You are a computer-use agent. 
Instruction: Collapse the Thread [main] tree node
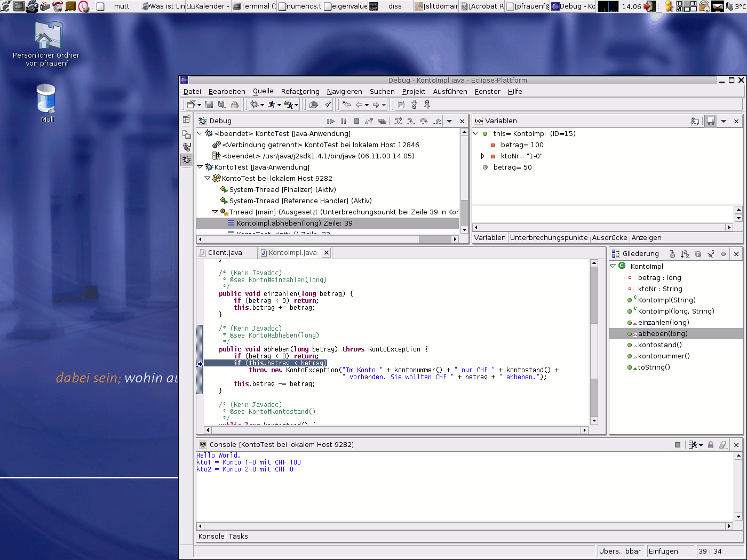coord(215,212)
